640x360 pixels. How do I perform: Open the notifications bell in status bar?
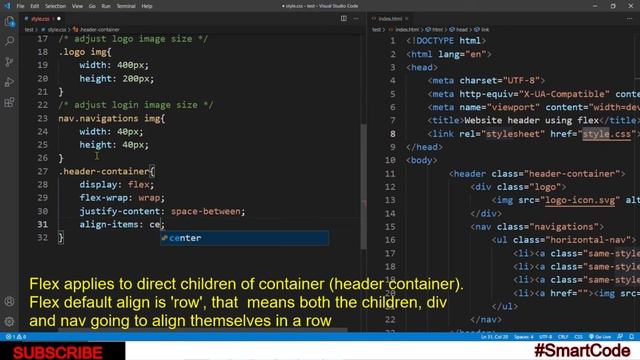click(631, 337)
